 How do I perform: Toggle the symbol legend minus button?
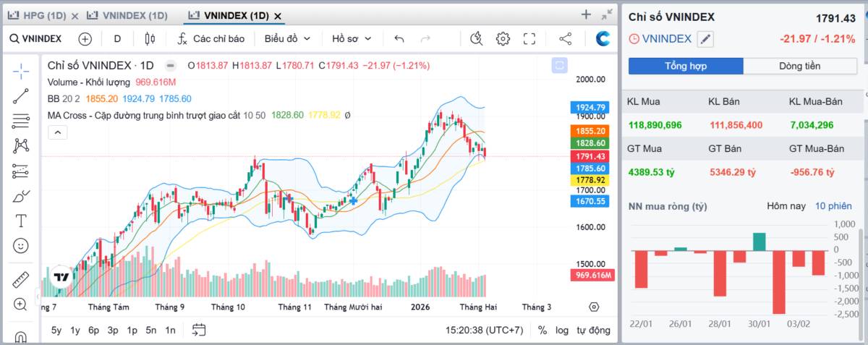point(170,65)
